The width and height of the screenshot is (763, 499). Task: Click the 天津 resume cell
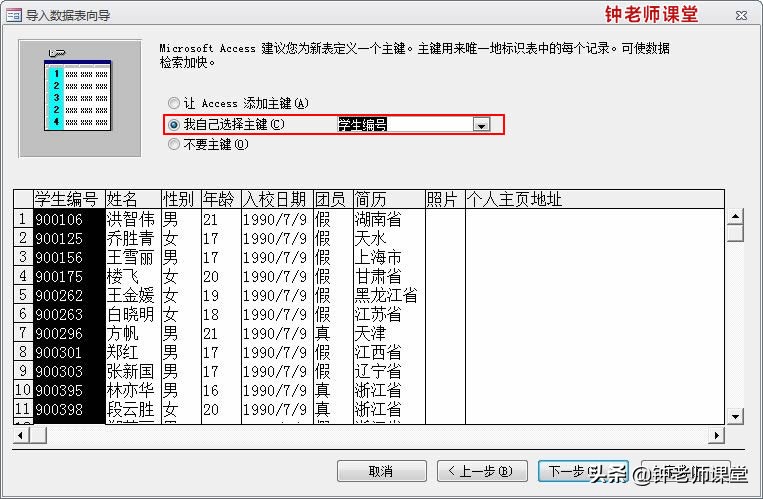(389, 333)
